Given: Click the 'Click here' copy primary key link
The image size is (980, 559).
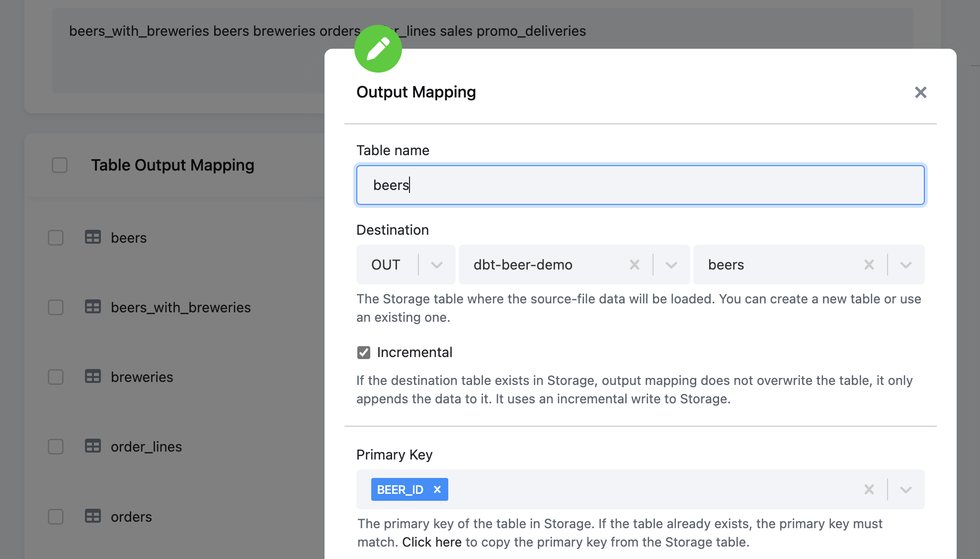Looking at the screenshot, I should (x=432, y=542).
